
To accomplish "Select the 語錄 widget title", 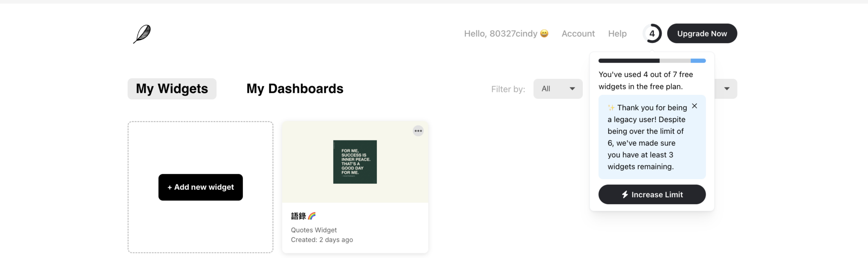I will tap(298, 216).
